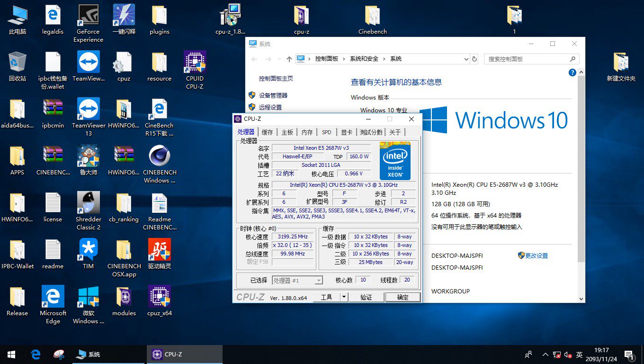
Task: Open the modules folder on desktop
Action: 124,301
